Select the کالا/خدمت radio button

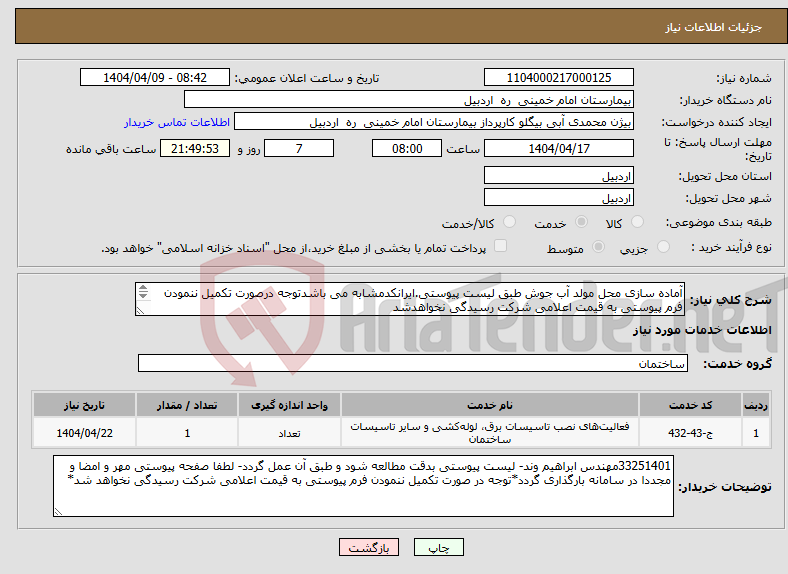(x=510, y=222)
